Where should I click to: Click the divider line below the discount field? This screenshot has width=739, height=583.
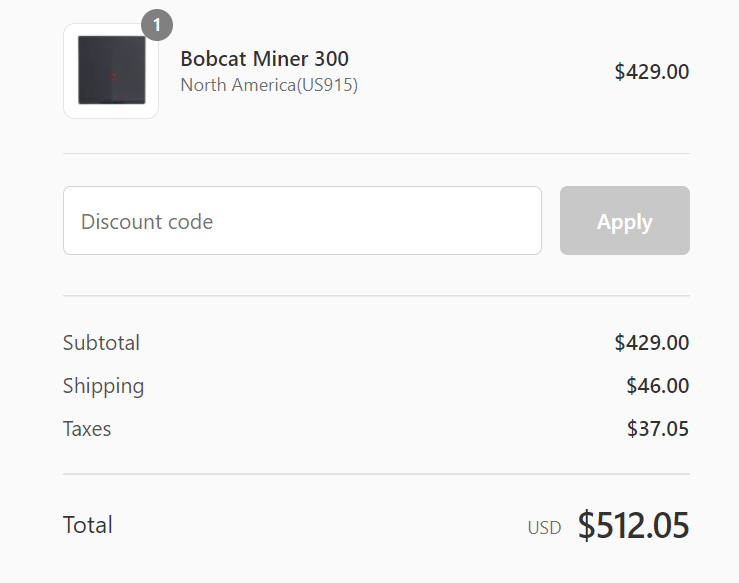click(x=377, y=296)
